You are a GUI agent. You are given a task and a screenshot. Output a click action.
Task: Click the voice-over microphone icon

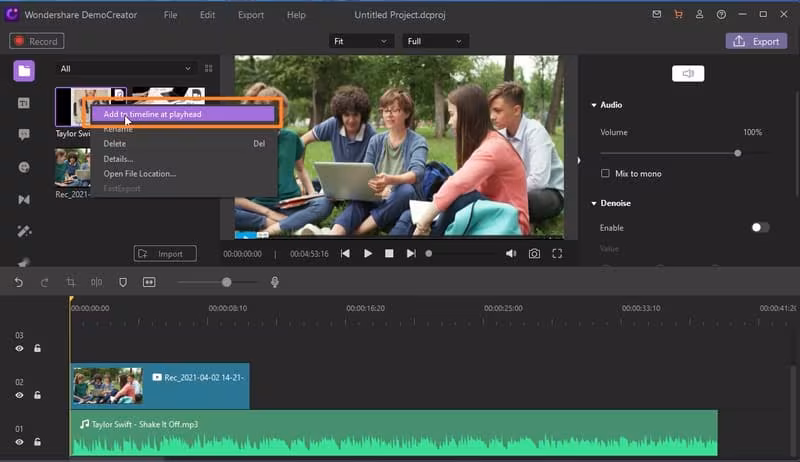click(x=275, y=282)
